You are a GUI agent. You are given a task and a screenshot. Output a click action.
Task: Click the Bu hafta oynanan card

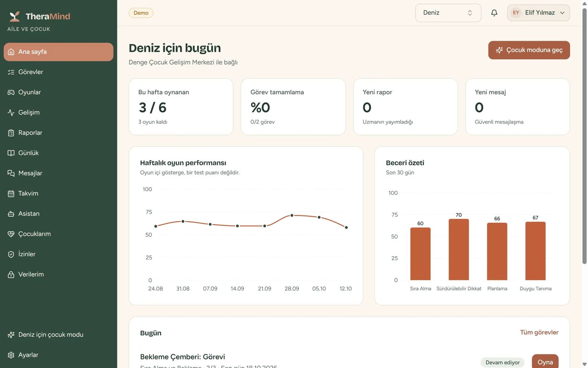(x=181, y=107)
